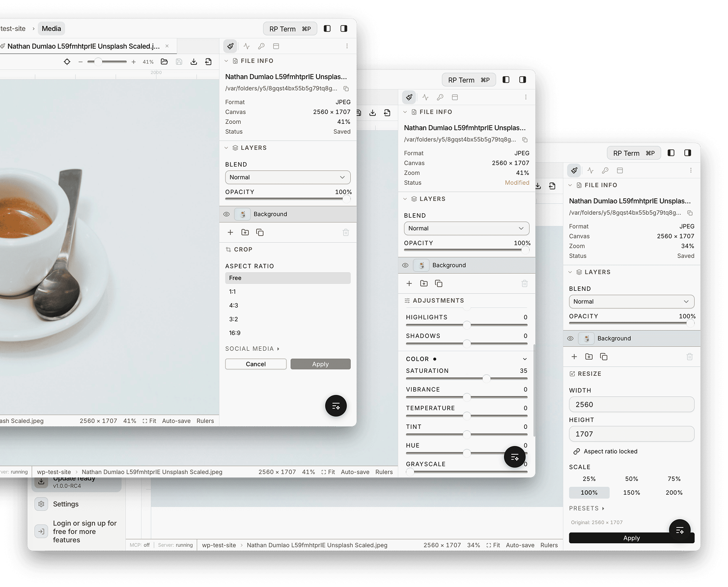Open the RP Term menu button
Image resolution: width=728 pixels, height=587 pixels.
pyautogui.click(x=290, y=28)
